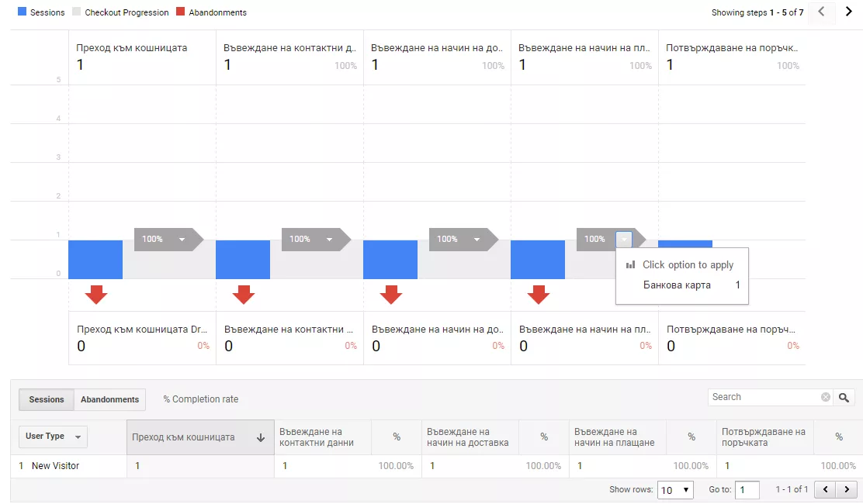Screen dimensions: 863x504
Task: Click 'Showing steps 1 - 5 of 7' text
Action: [x=757, y=12]
